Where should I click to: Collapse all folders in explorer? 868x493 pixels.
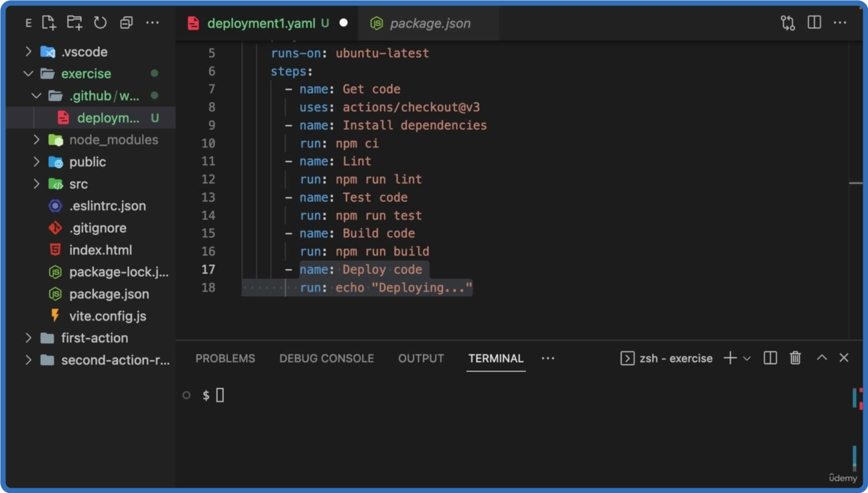(126, 23)
